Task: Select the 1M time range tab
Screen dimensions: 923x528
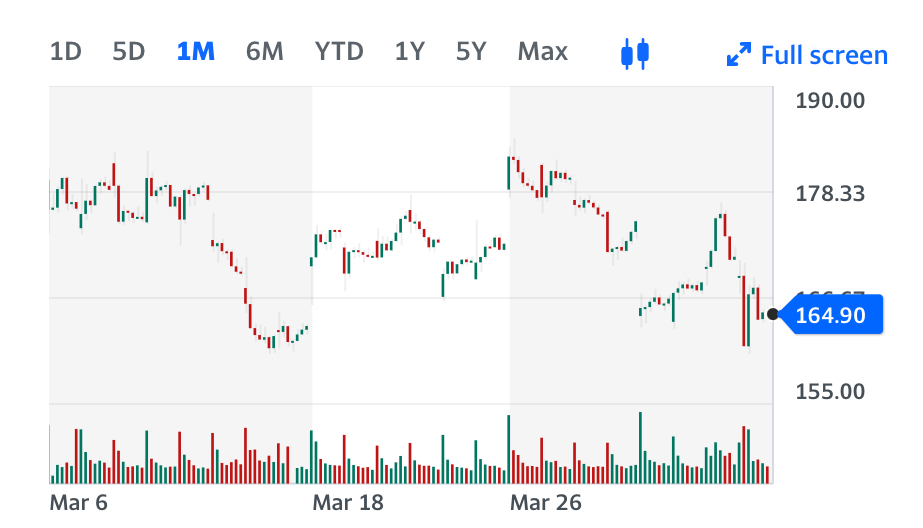Action: 196,52
